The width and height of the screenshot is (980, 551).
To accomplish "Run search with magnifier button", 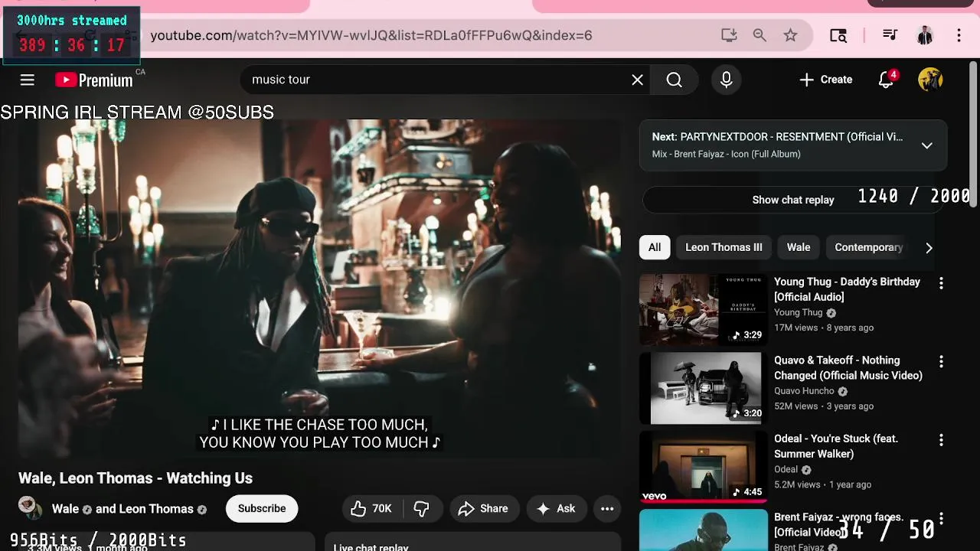I will [x=674, y=80].
